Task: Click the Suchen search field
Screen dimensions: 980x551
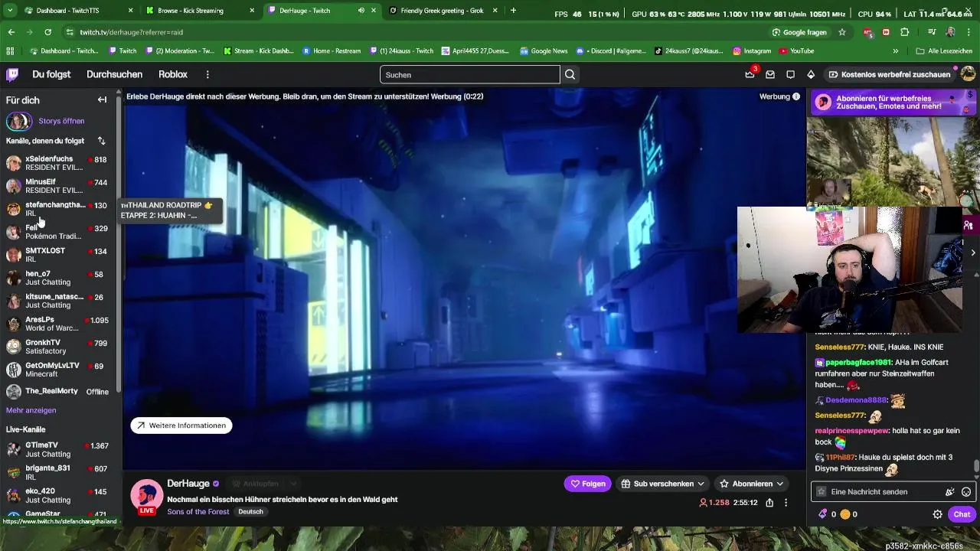Action: coord(469,74)
